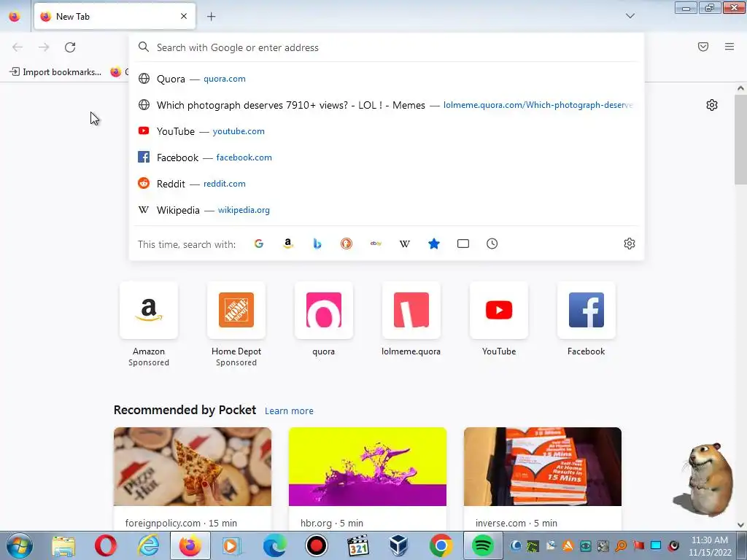Click the Learn more Pocket link
The image size is (747, 560).
click(x=289, y=411)
